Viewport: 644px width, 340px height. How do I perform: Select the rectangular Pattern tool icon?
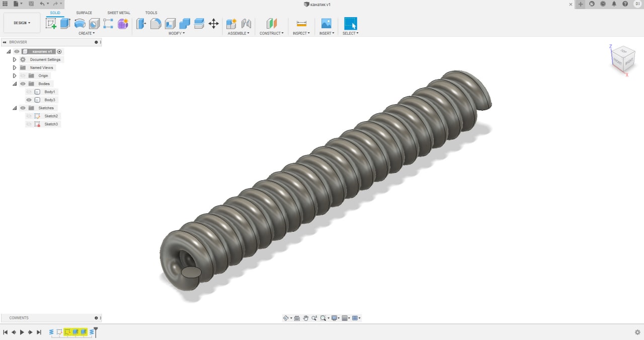[x=108, y=23]
